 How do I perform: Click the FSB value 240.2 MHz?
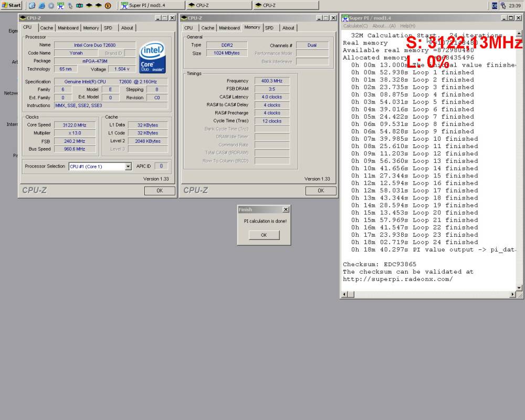point(75,141)
